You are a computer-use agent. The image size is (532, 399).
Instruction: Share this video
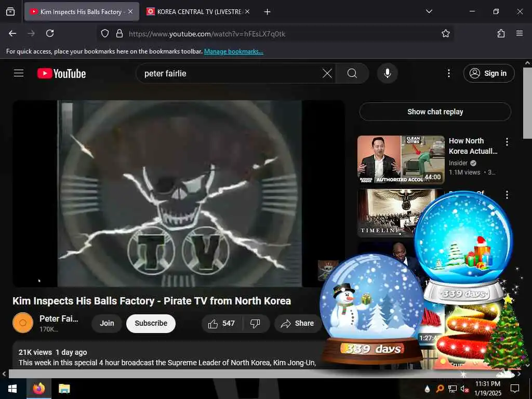tap(297, 323)
